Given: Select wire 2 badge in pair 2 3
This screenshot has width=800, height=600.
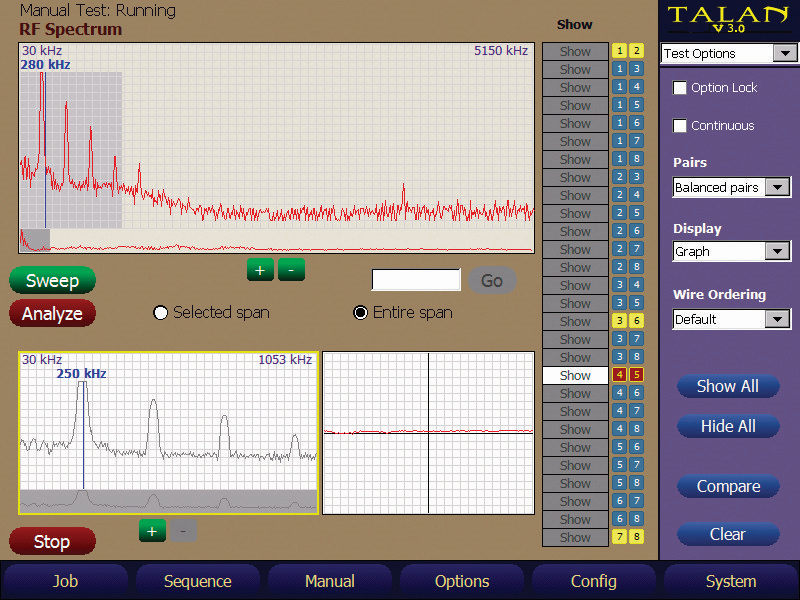Looking at the screenshot, I should point(619,177).
